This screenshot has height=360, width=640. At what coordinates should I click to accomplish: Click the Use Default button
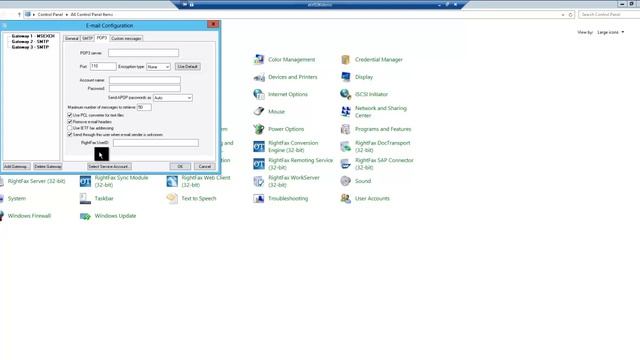(188, 67)
